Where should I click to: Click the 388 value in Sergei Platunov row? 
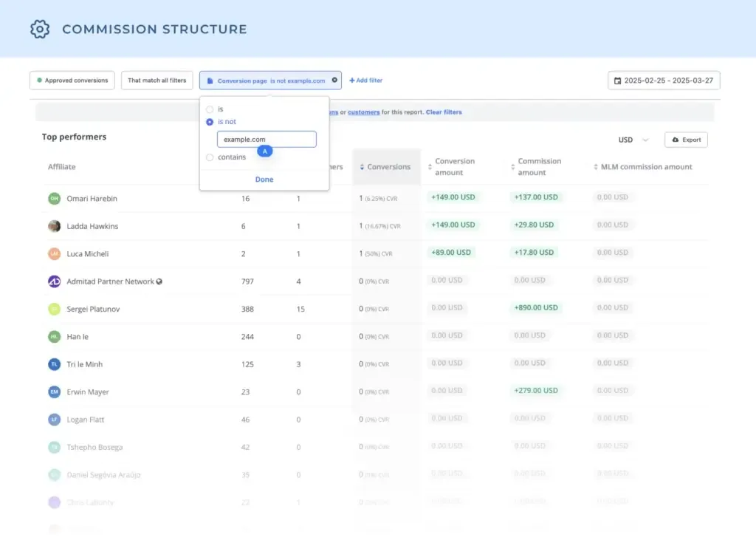(247, 309)
